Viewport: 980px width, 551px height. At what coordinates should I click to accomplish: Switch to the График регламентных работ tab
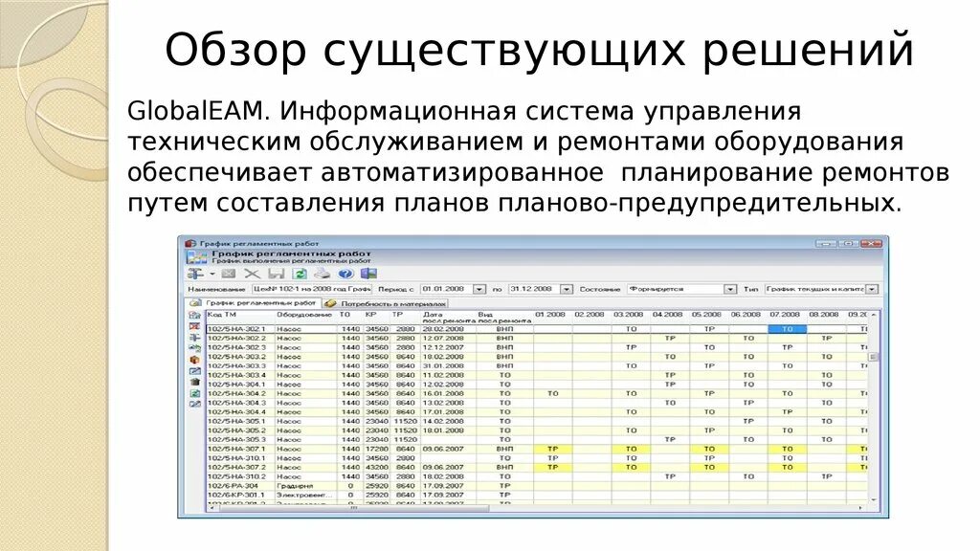pyautogui.click(x=255, y=303)
